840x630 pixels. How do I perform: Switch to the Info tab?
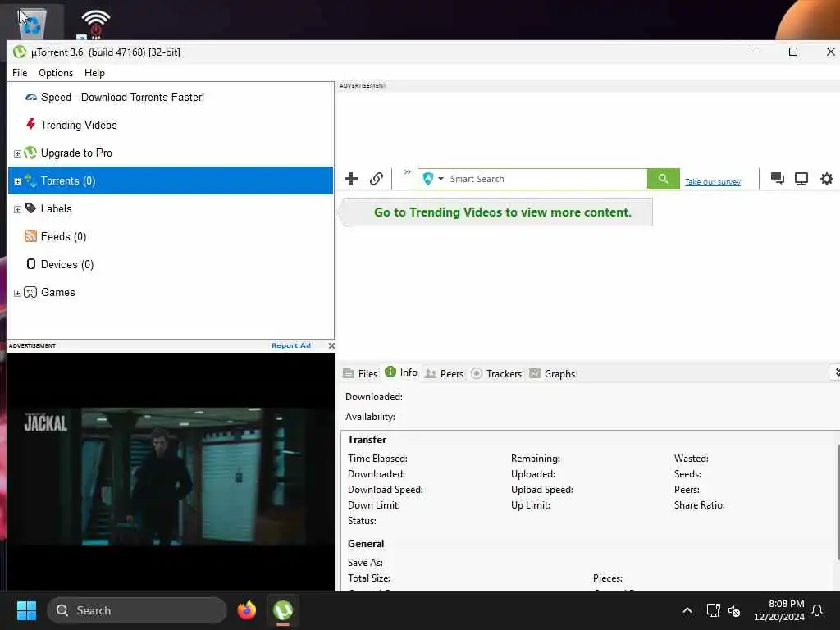click(x=401, y=372)
